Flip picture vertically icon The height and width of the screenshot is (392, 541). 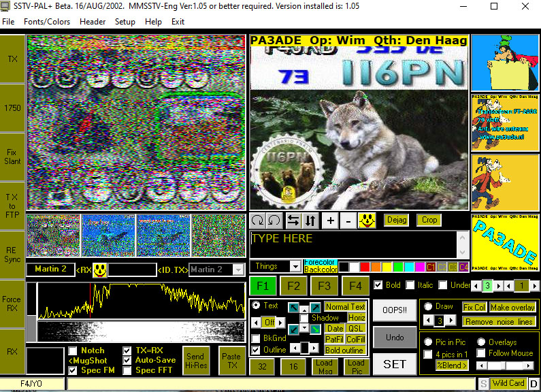click(310, 220)
